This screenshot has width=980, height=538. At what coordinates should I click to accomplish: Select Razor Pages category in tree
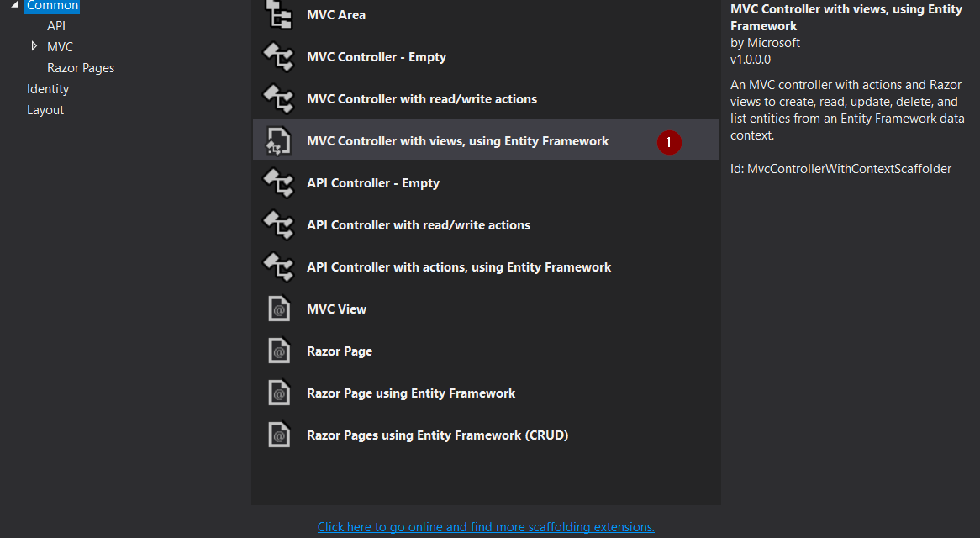pyautogui.click(x=81, y=68)
